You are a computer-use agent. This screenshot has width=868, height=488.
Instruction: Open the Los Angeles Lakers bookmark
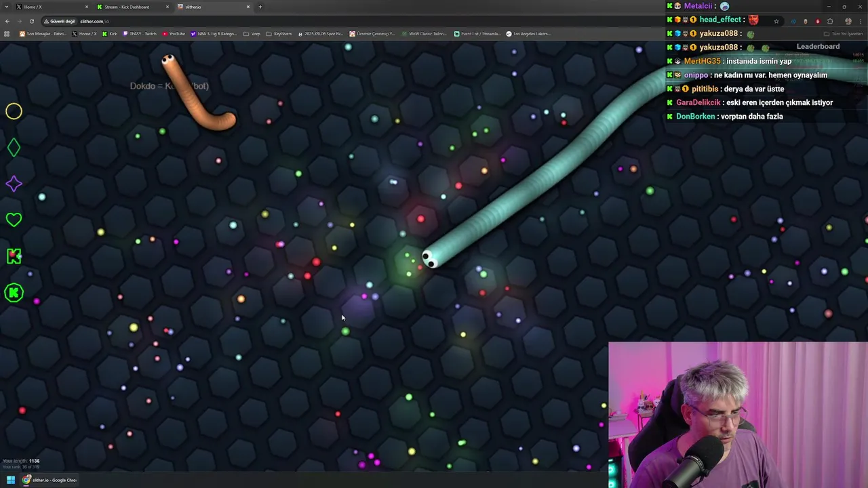pyautogui.click(x=528, y=34)
